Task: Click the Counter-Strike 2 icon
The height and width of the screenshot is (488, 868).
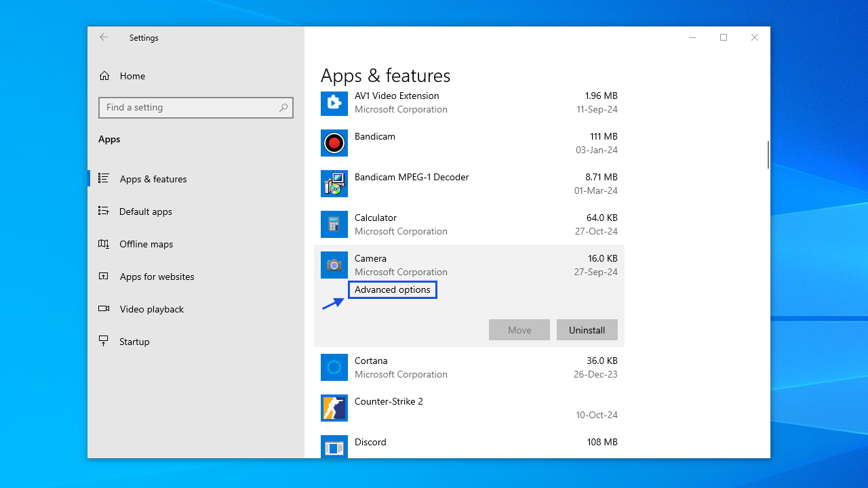Action: click(x=334, y=408)
